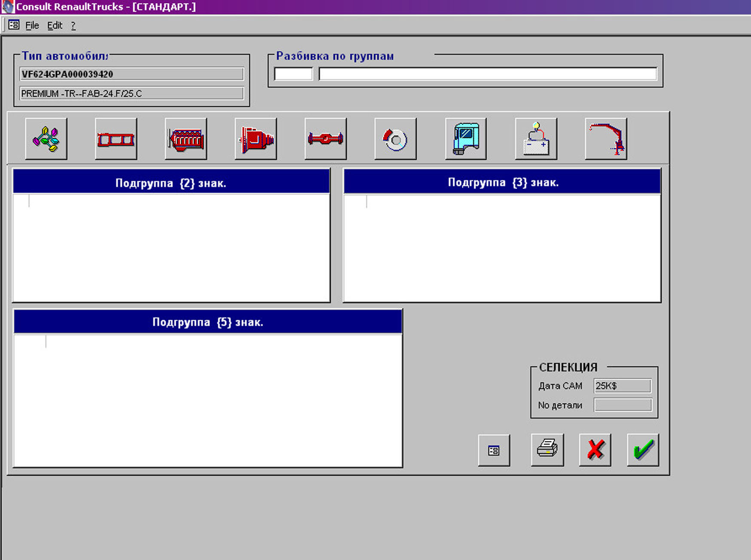Viewport: 751px width, 560px height.
Task: Select the battery electrical group icon
Action: click(536, 139)
